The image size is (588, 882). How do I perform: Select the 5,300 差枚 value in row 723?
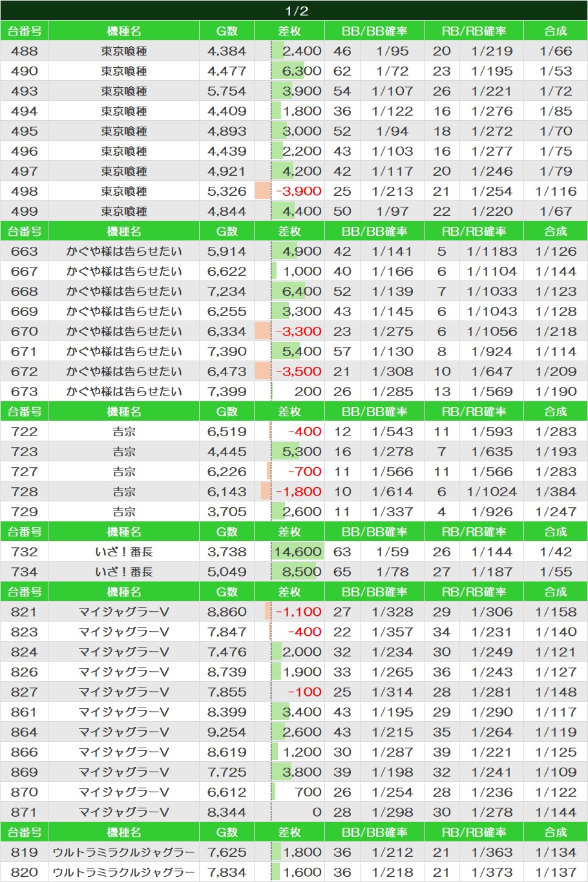click(302, 452)
